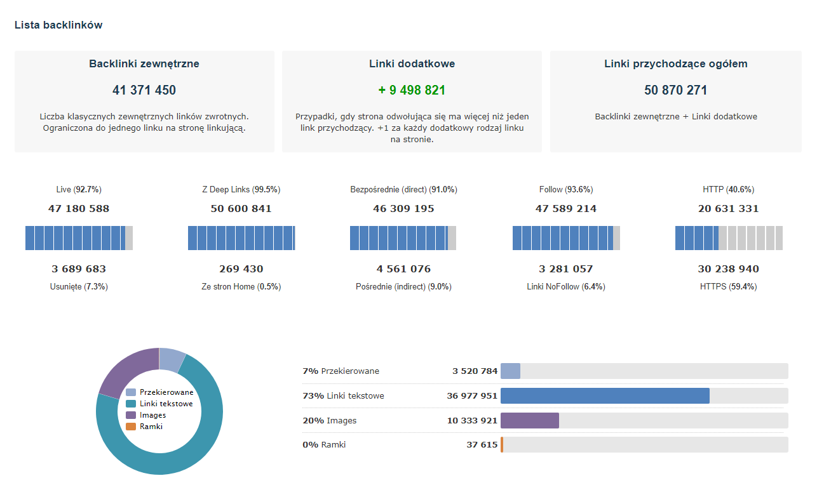The height and width of the screenshot is (504, 824).
Task: Click the number 3 281 057
Action: pos(566,269)
